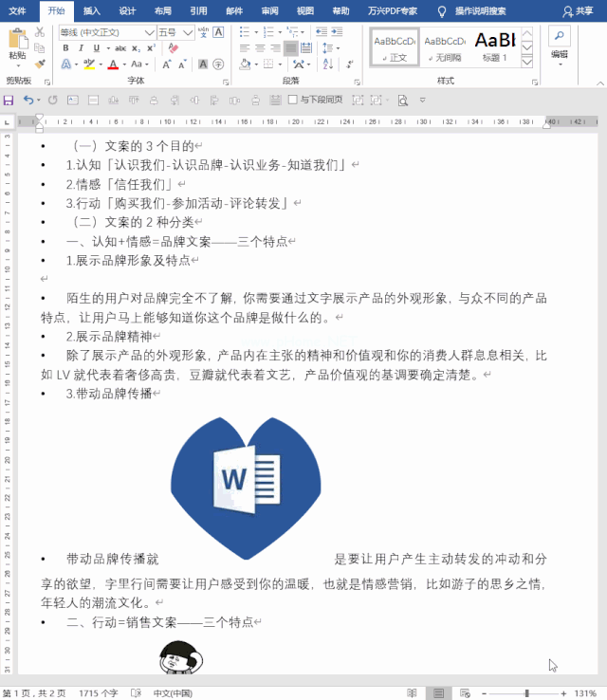Open the font name dropdown
607x700 pixels.
coord(149,32)
